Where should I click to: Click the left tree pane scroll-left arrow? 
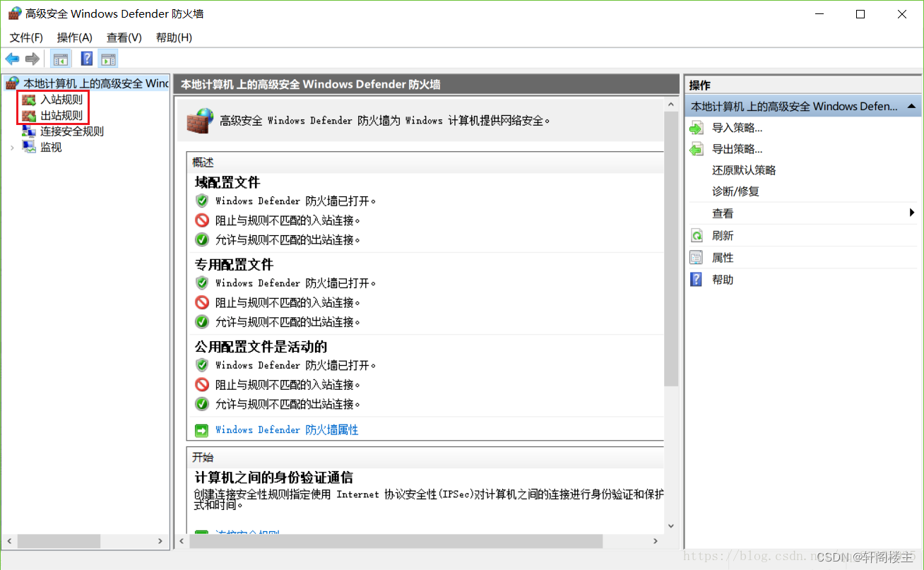coord(9,541)
